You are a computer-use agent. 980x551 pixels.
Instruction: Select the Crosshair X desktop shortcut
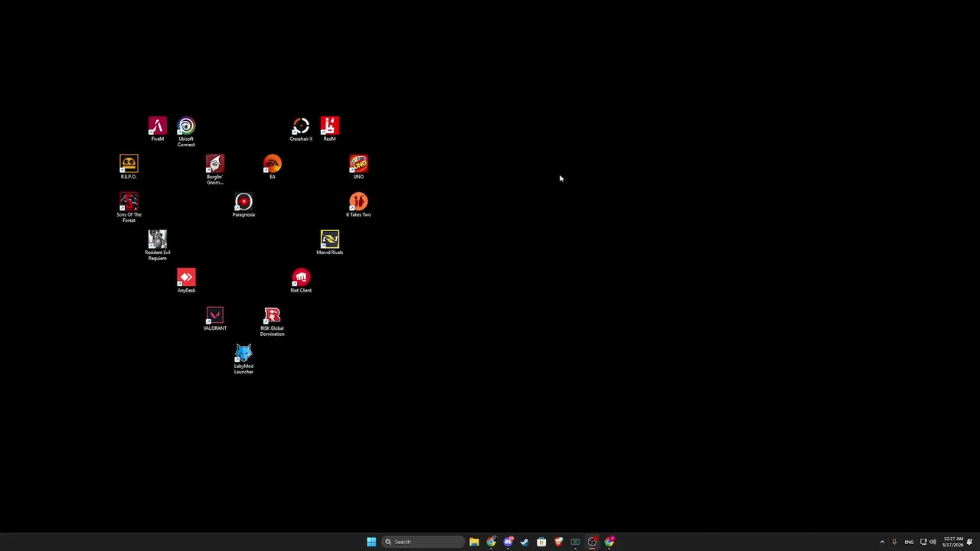pyautogui.click(x=301, y=129)
